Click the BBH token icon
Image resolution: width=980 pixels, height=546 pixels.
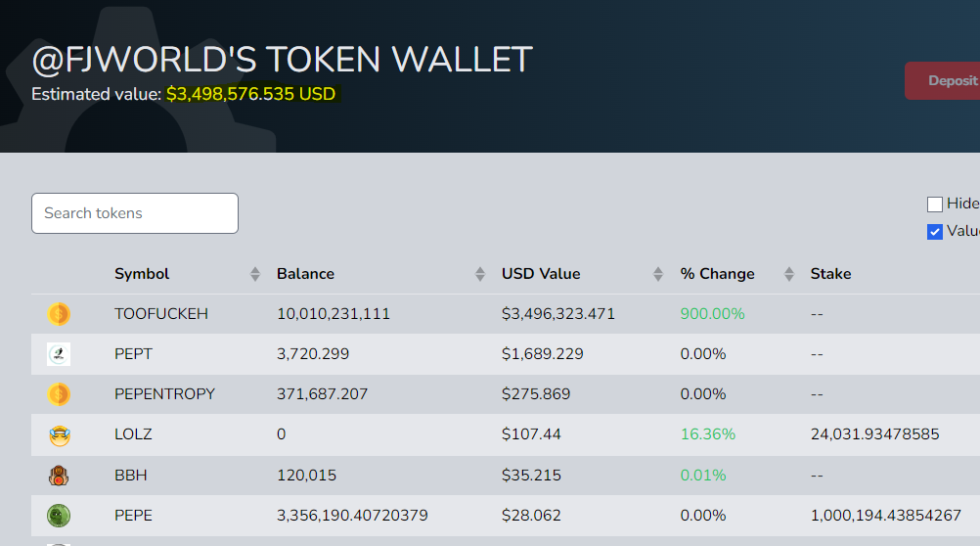tap(59, 476)
